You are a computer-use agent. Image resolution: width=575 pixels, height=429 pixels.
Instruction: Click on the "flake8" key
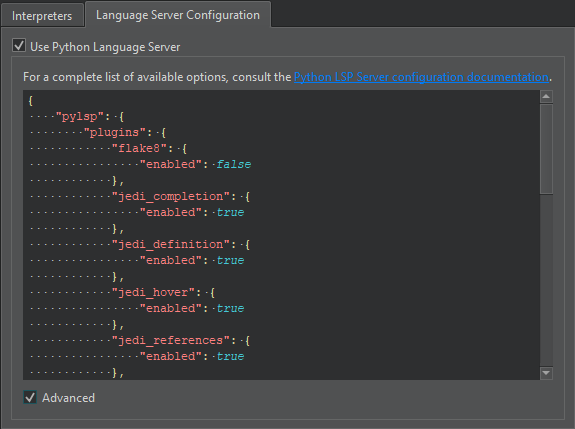(x=139, y=148)
